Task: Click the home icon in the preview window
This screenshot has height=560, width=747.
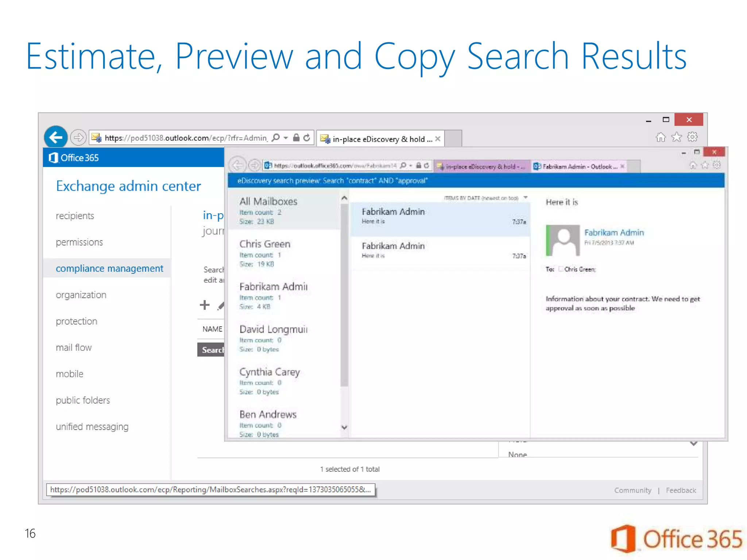Action: [693, 166]
